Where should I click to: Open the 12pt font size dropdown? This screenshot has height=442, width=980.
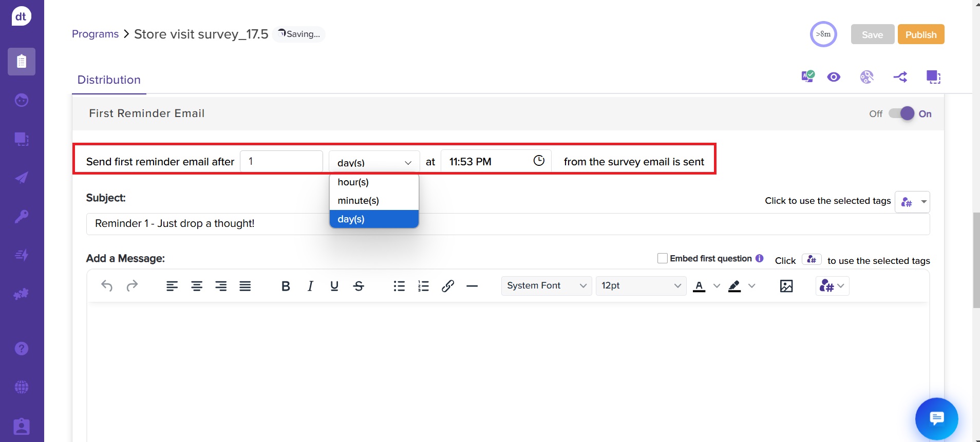click(x=640, y=286)
